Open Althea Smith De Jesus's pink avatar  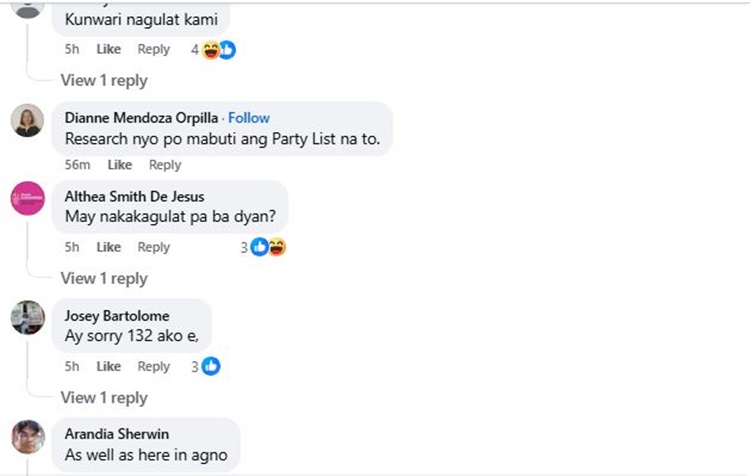pyautogui.click(x=28, y=198)
